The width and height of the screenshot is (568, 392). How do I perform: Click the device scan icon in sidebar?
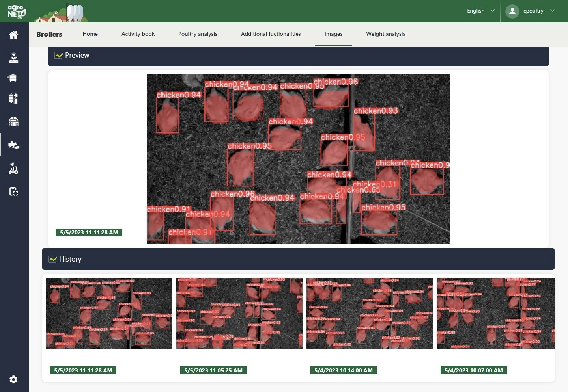point(14,191)
